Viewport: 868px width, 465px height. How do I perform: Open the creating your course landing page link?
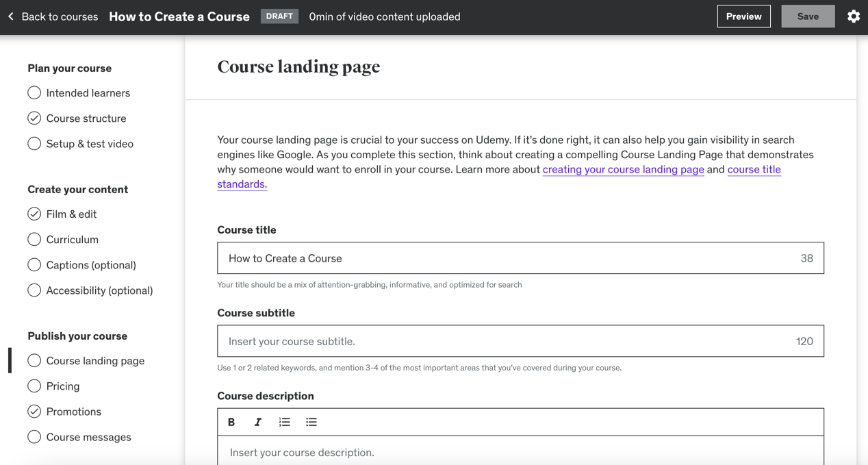pos(623,169)
